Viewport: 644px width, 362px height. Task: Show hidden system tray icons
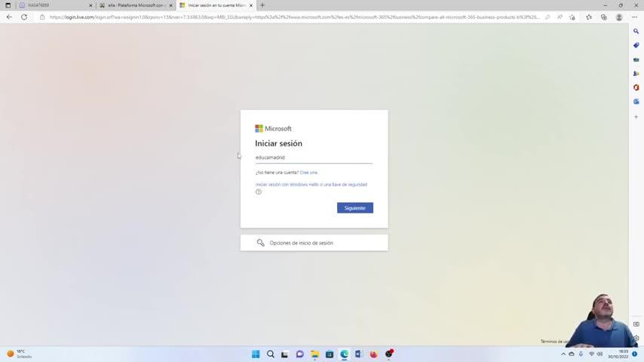click(563, 354)
